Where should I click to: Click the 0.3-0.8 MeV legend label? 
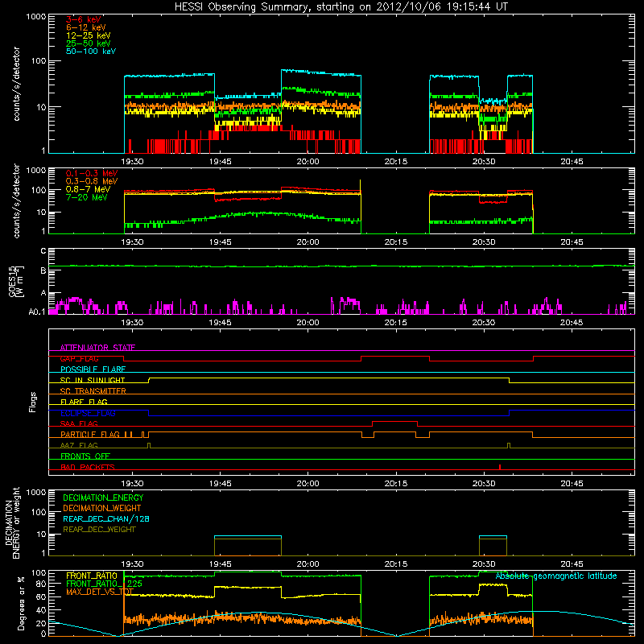click(92, 181)
